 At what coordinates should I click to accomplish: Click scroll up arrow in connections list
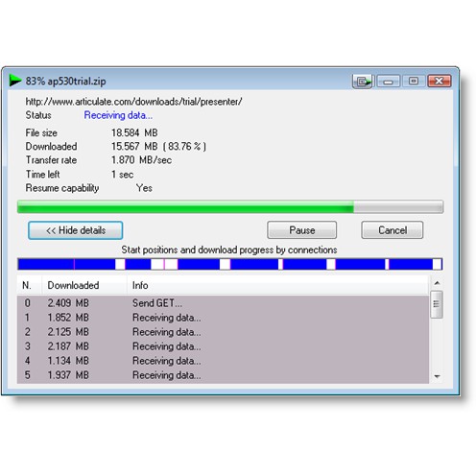pos(437,283)
